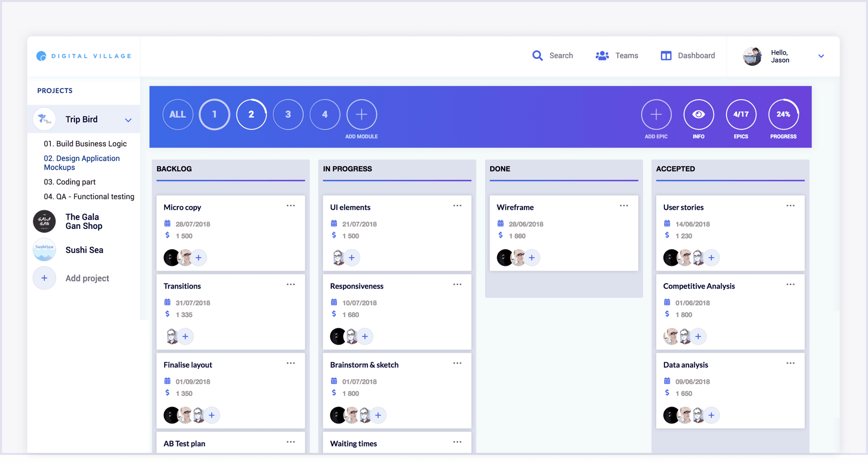Open the Teams page

(617, 56)
